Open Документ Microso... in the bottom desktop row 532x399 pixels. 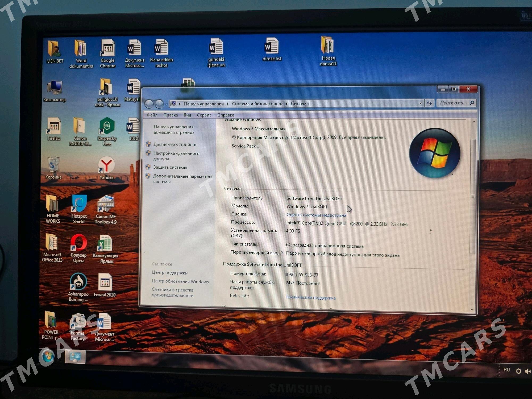[104, 327]
